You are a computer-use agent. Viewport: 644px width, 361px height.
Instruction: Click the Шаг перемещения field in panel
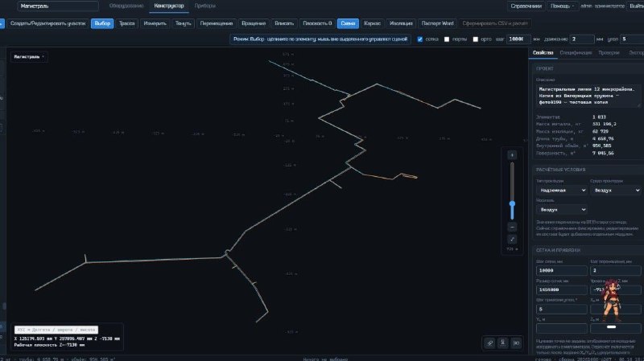[615, 270]
